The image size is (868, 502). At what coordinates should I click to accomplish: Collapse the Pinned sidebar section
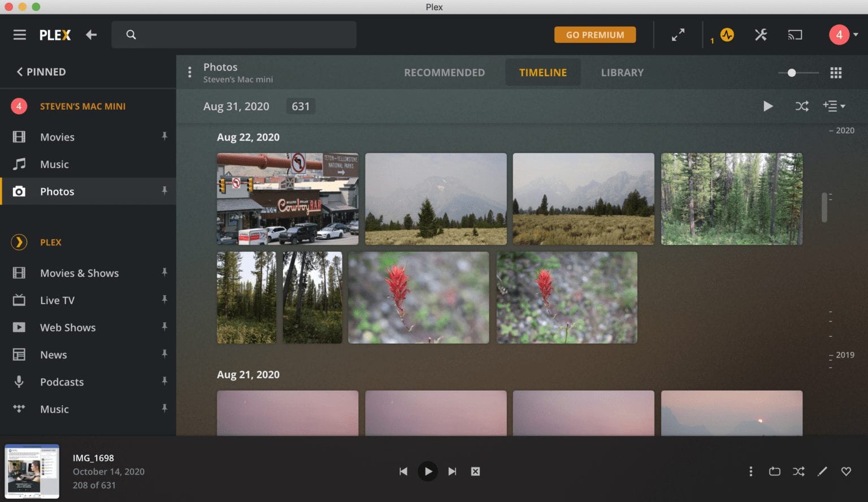(20, 72)
